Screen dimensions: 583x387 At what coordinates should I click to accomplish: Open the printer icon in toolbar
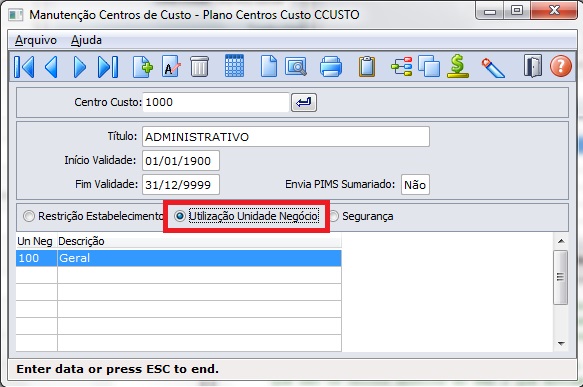(331, 67)
